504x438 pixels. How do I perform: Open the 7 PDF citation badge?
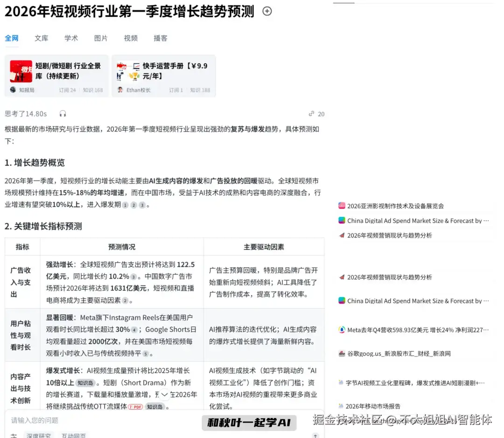click(x=135, y=407)
